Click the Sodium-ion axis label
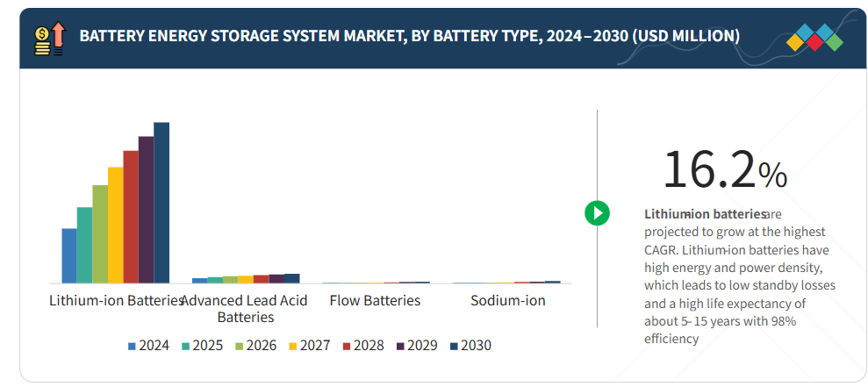 [507, 301]
